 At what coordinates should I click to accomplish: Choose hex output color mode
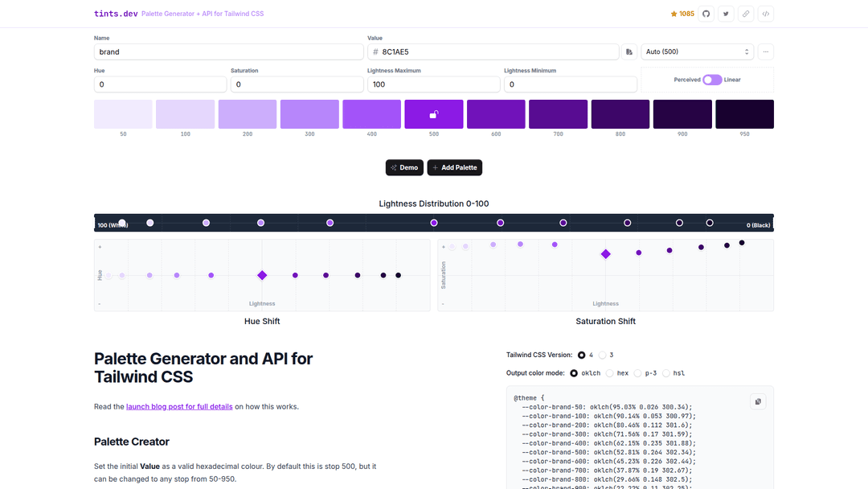(610, 373)
